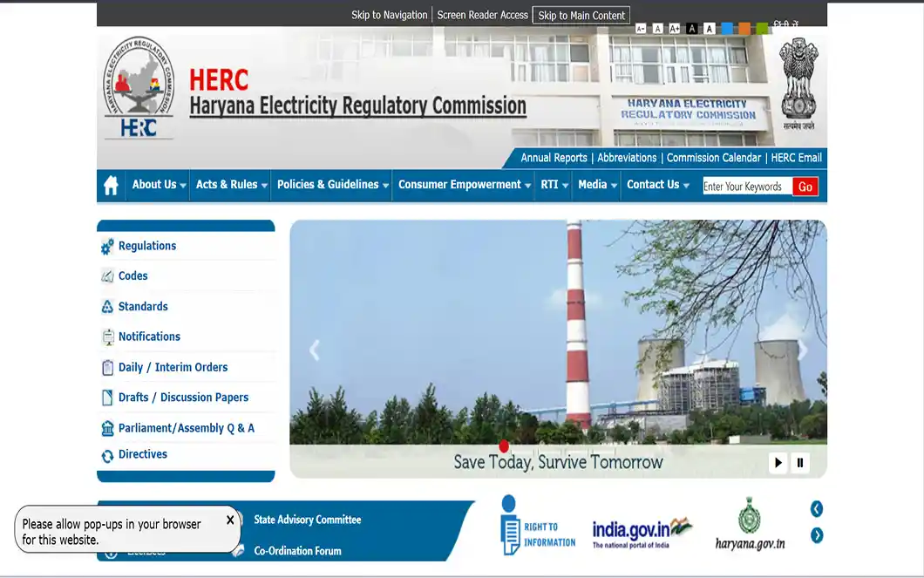Switch site language to Hindi

[786, 24]
